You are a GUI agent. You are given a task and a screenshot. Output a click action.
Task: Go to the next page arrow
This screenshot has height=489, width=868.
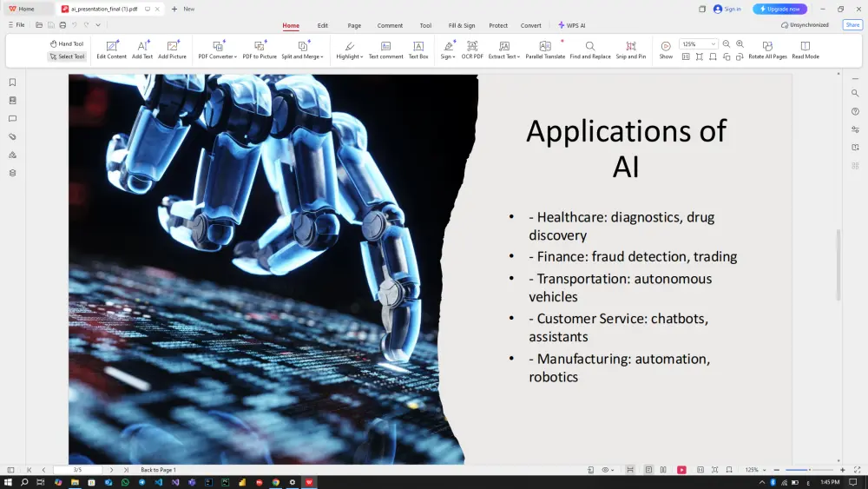[111, 470]
